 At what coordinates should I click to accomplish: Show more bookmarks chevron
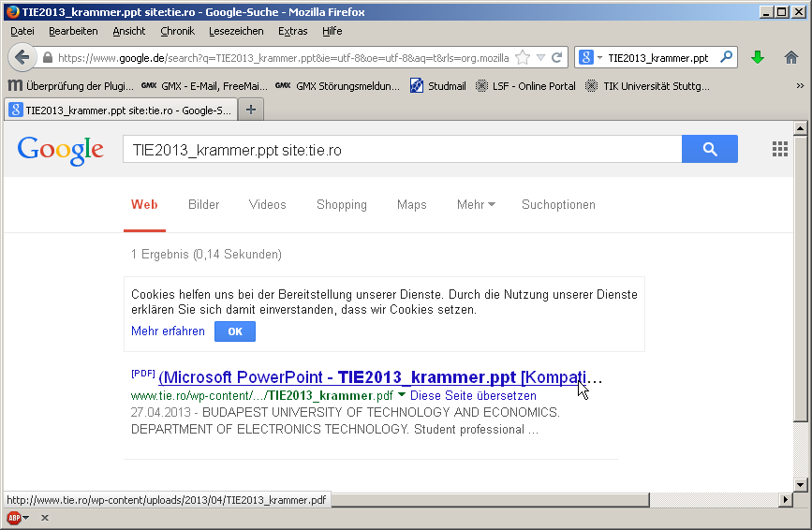(x=800, y=86)
